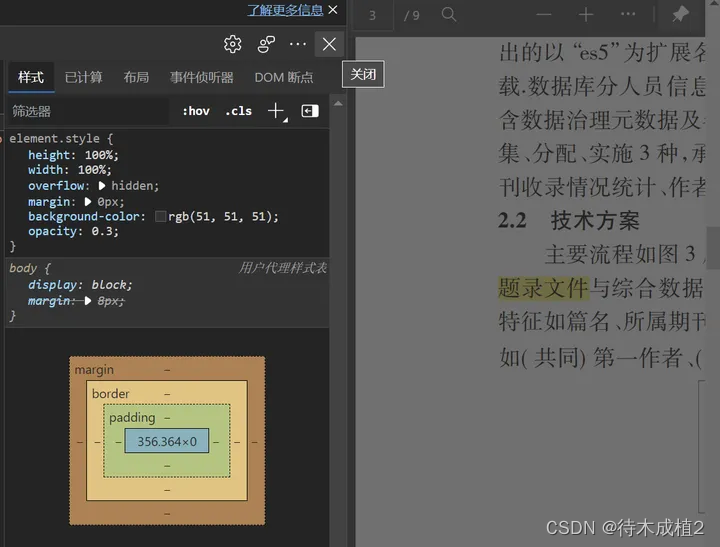
Task: Edit the hidden overflow value
Action: pos(133,186)
